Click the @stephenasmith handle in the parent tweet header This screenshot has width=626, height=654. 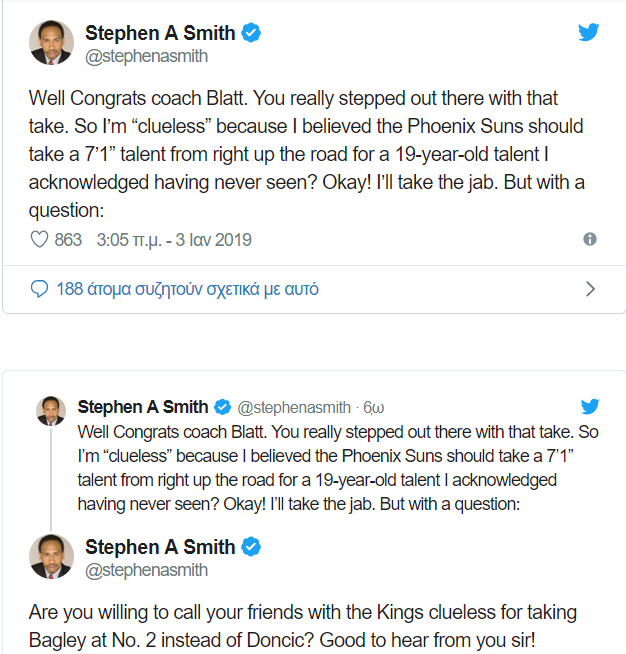(294, 407)
